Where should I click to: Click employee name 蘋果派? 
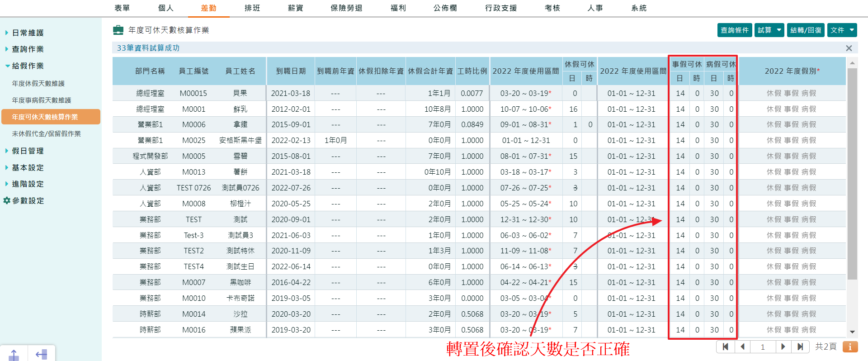click(241, 330)
